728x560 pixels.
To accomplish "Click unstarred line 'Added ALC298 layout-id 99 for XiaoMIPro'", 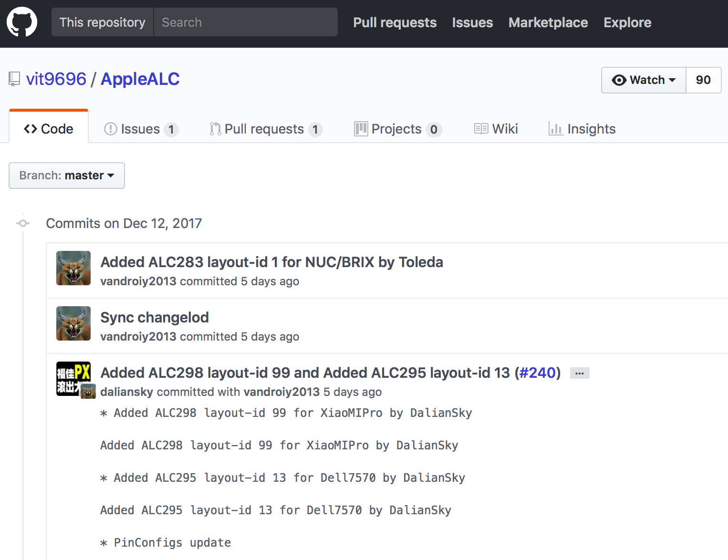I will (279, 446).
